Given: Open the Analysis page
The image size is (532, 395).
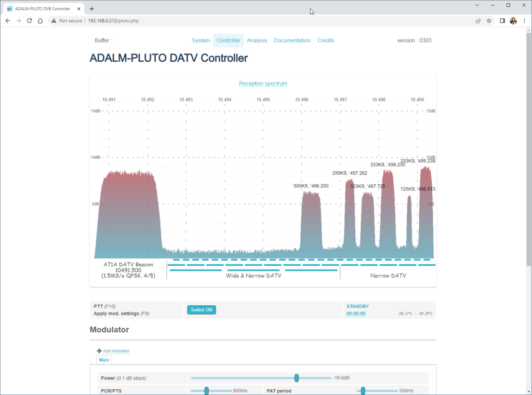Looking at the screenshot, I should (x=257, y=40).
